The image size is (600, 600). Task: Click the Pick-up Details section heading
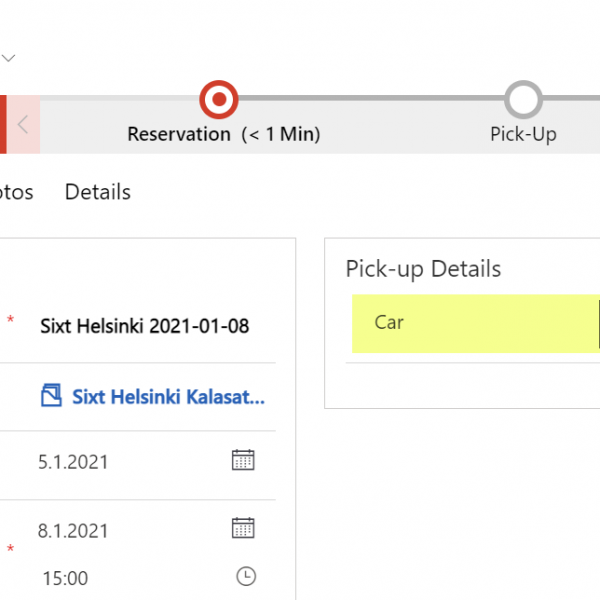[423, 269]
